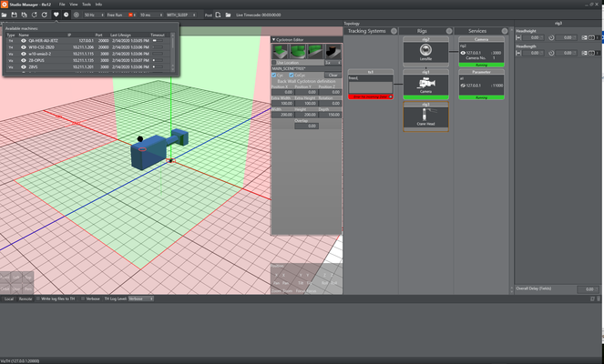
Task: Click the add button beside Tracking Systems
Action: (394, 31)
